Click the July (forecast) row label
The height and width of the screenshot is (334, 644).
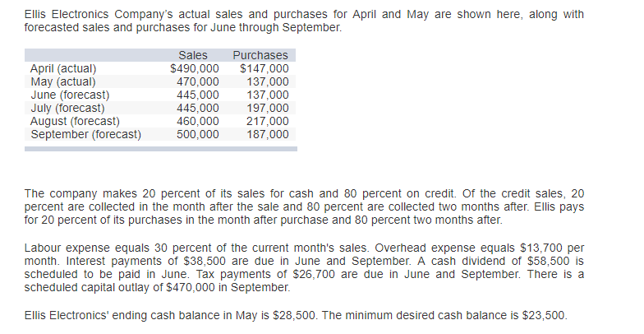point(67,108)
